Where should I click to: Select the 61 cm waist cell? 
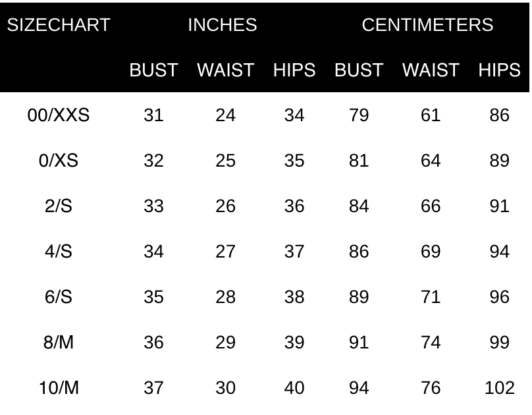coord(431,115)
